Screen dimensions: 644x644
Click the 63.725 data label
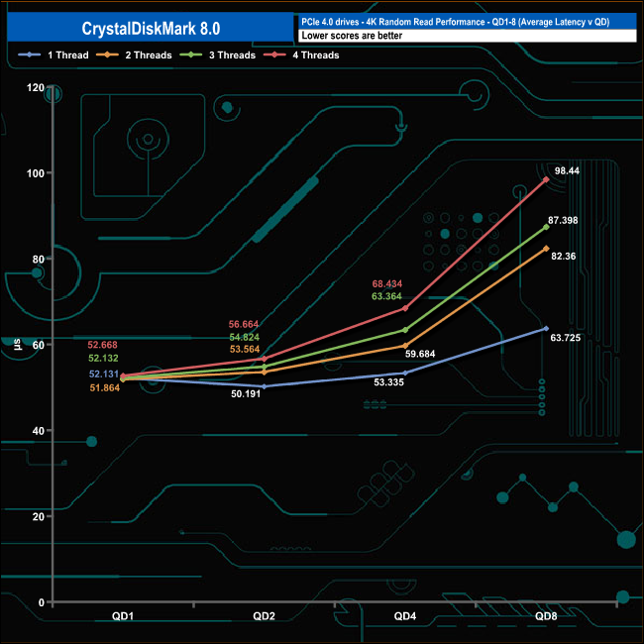(x=565, y=338)
